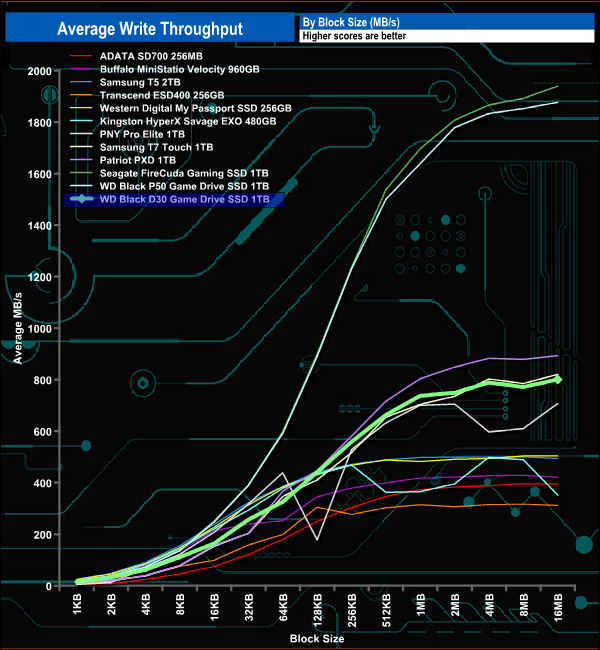The image size is (600, 650).
Task: Click the 200 value on the Y axis
Action: 43,535
